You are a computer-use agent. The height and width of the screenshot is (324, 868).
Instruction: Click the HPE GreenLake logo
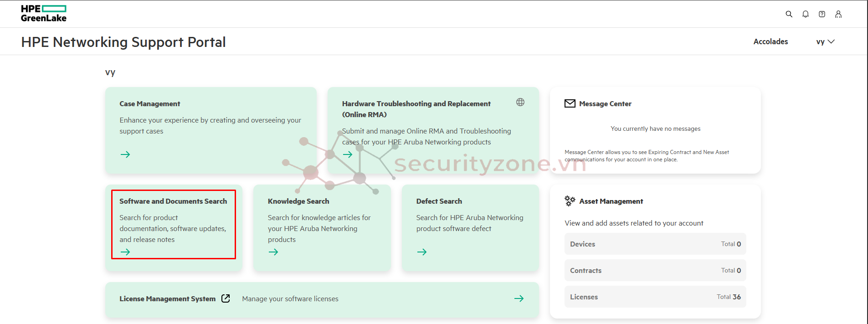44,14
